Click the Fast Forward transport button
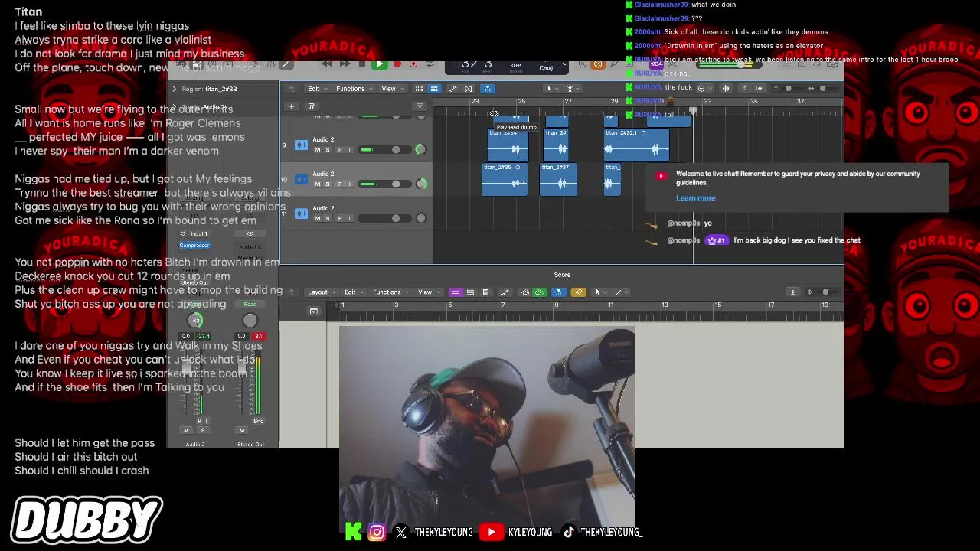 pos(345,64)
